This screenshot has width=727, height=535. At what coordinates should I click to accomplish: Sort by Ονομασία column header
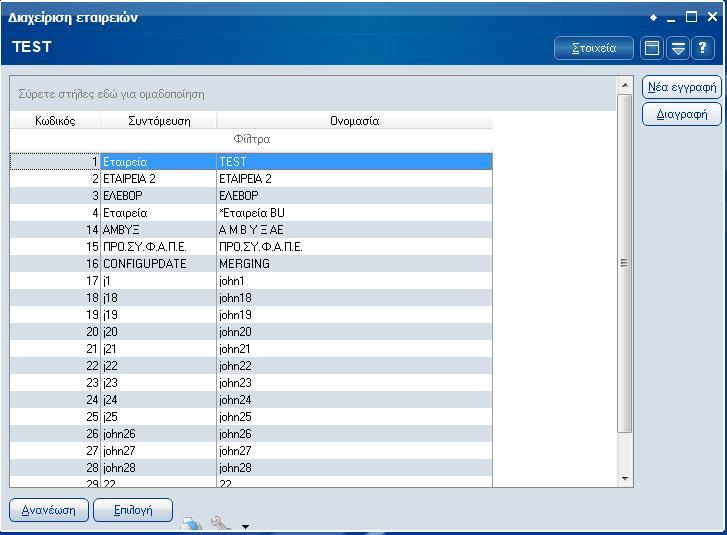tap(355, 121)
